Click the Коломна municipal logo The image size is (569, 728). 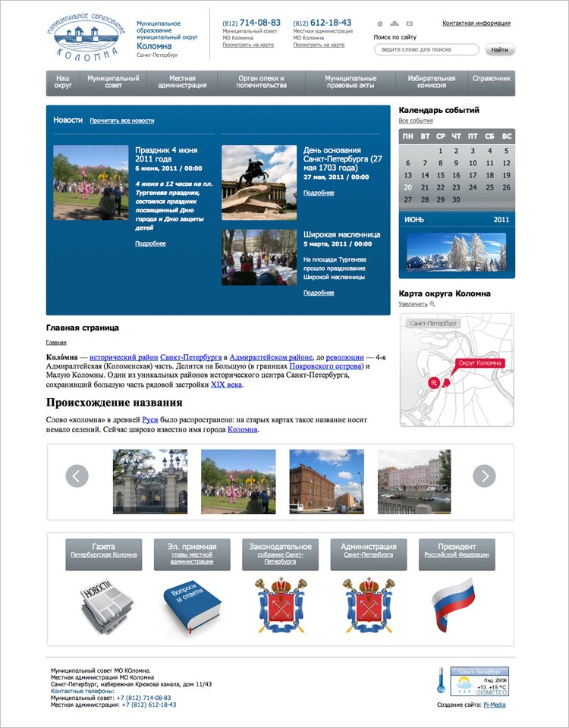86,36
